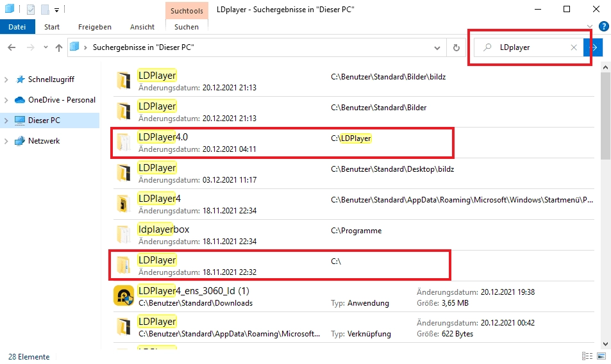Open the Customize Quick Access Toolbar dropdown
The width and height of the screenshot is (611, 364).
(57, 10)
